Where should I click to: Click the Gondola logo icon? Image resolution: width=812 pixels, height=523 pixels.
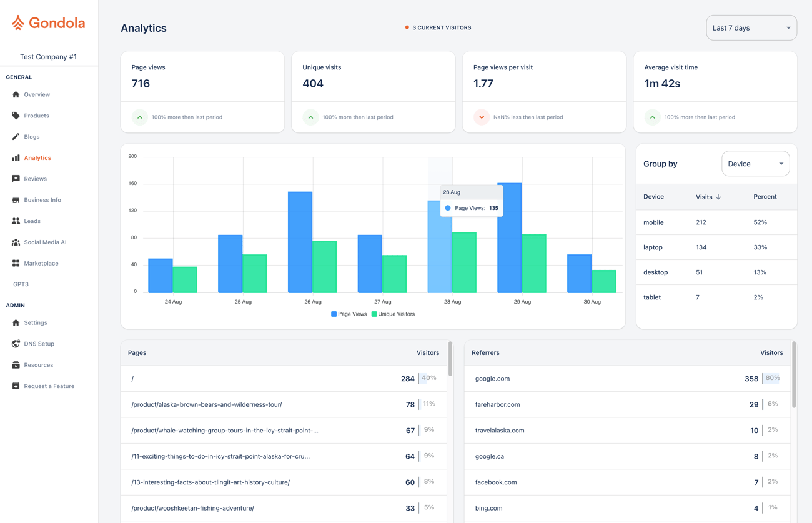[x=18, y=23]
